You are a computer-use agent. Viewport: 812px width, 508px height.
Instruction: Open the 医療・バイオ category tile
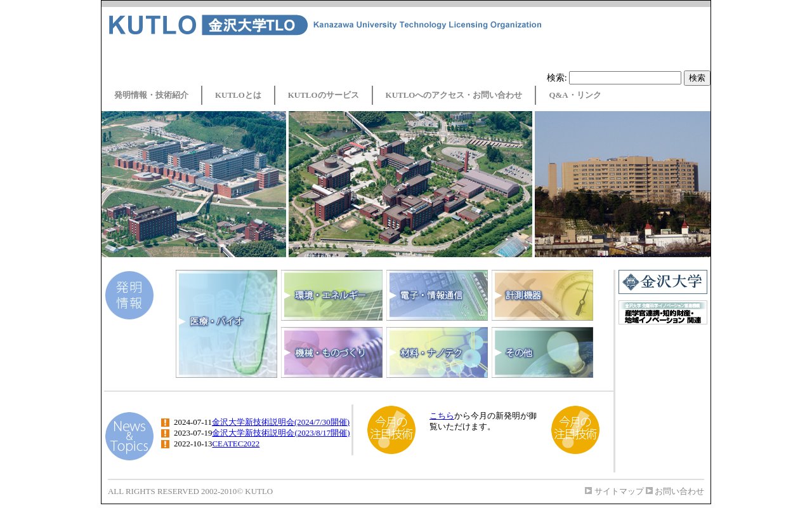pos(226,324)
